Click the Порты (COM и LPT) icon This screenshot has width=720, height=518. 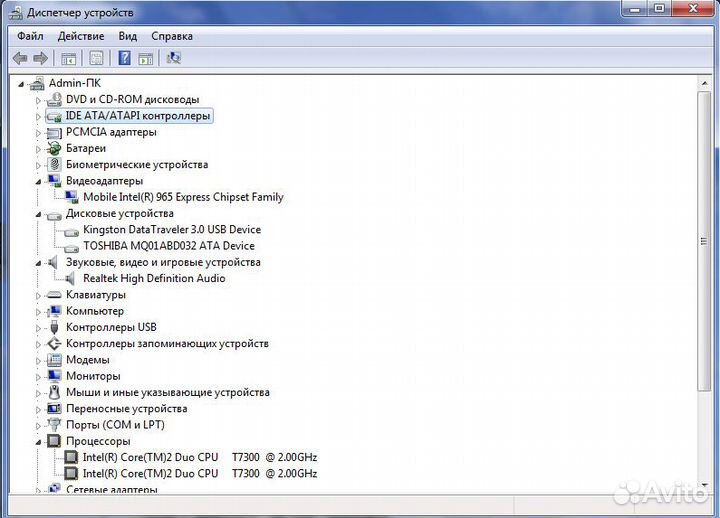54,424
